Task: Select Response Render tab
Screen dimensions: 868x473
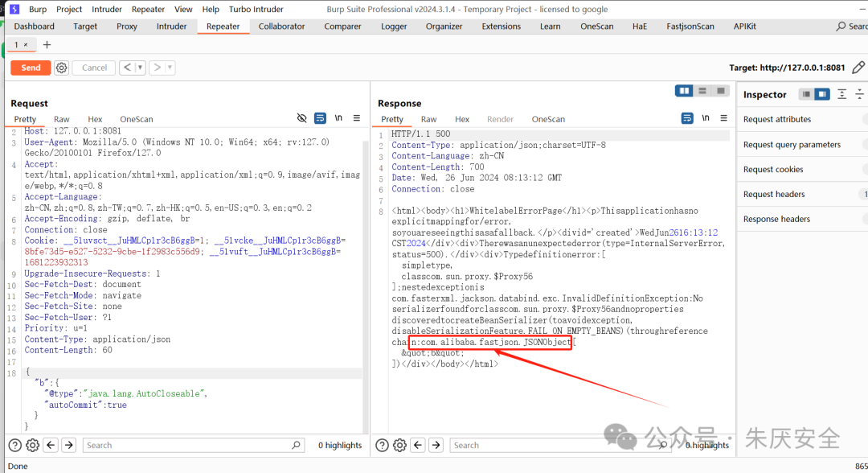Action: (x=500, y=119)
